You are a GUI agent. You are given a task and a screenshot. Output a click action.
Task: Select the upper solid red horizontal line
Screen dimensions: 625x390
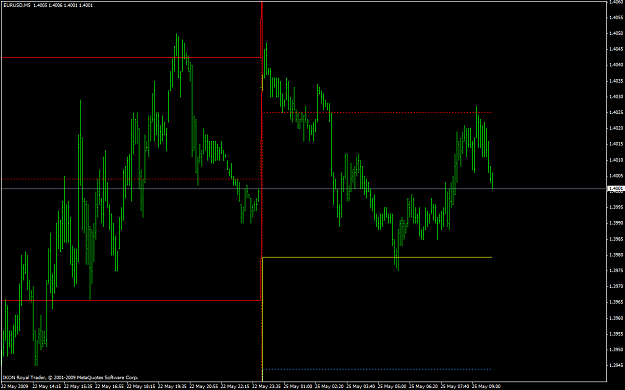(131, 58)
